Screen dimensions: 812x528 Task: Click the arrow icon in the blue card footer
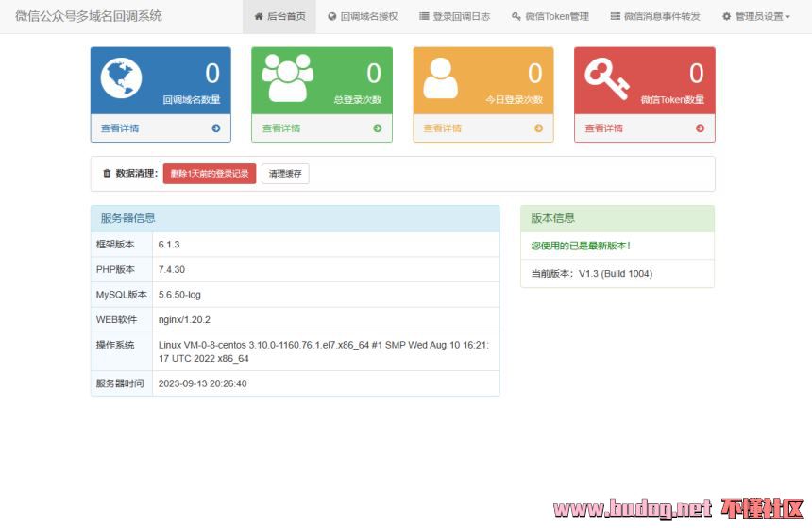[216, 128]
